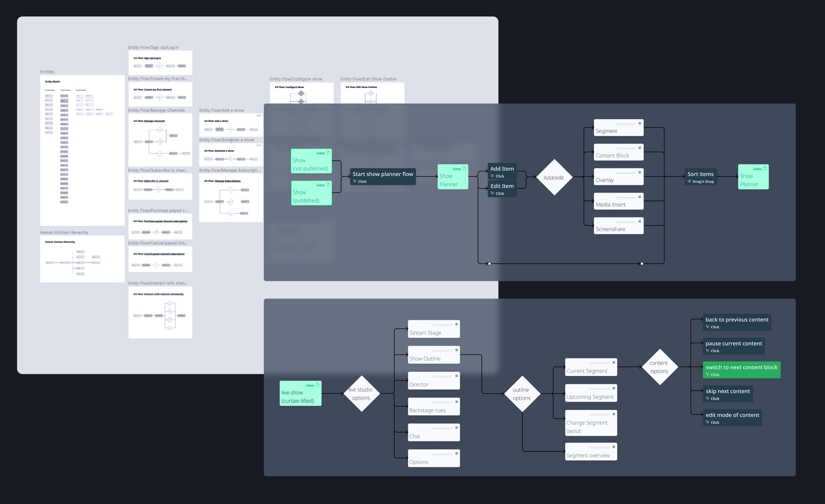
Task: Select the content options diamond
Action: click(659, 367)
